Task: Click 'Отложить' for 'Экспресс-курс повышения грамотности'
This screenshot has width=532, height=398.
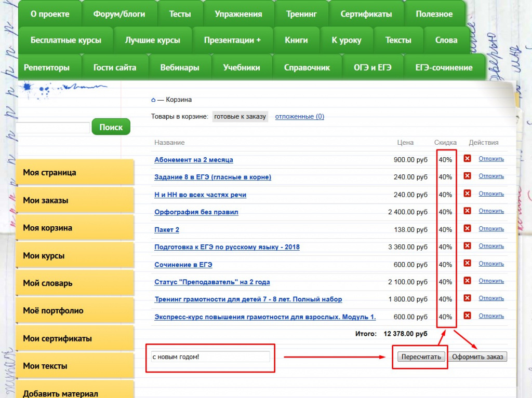Action: coord(491,316)
